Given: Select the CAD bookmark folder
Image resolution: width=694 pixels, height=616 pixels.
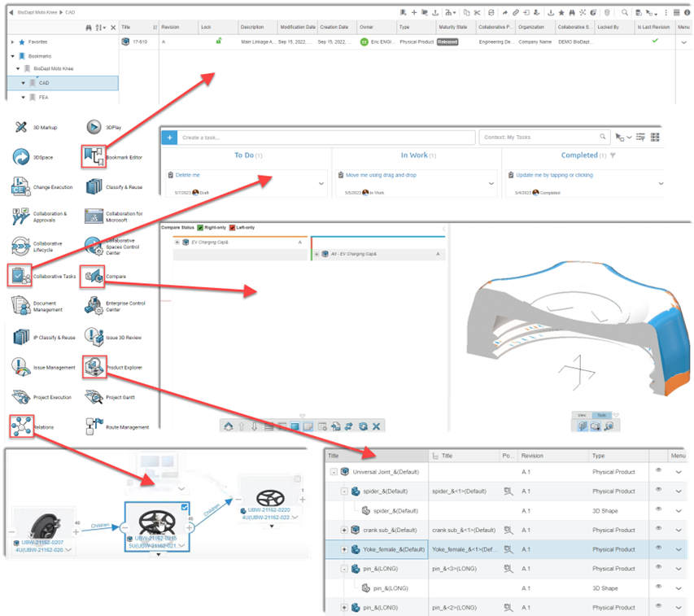Looking at the screenshot, I should [45, 83].
